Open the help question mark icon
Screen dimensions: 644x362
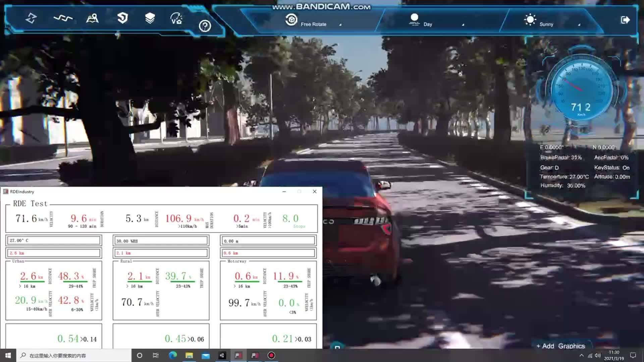tap(205, 26)
